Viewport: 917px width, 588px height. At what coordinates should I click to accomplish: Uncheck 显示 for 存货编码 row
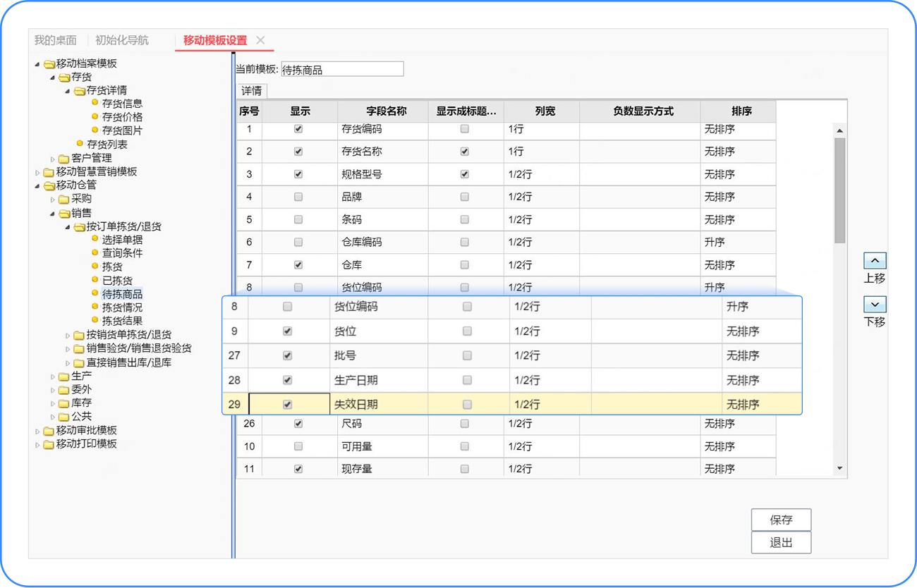coord(298,129)
